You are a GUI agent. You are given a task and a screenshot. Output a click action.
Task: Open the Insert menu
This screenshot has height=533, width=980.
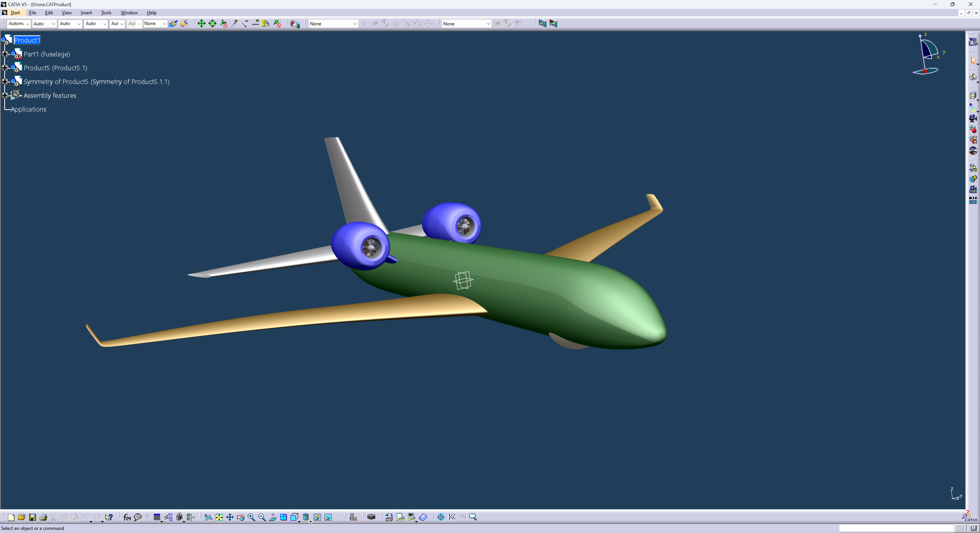pyautogui.click(x=86, y=13)
